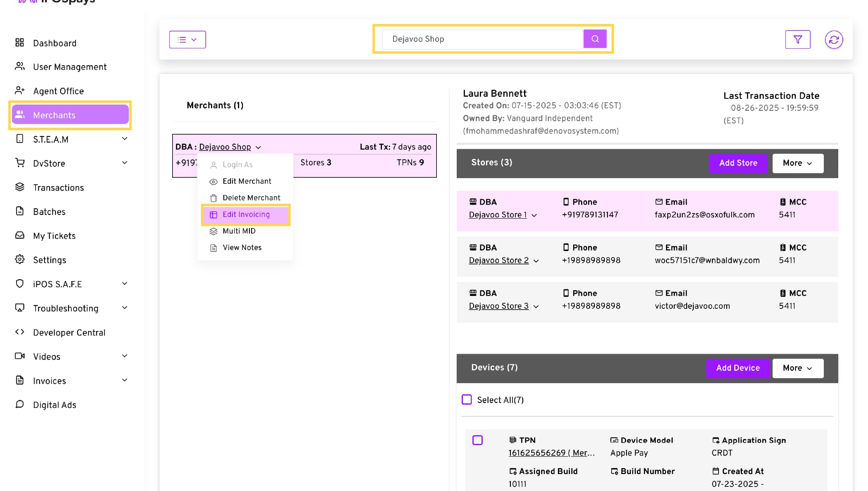Click the purple search magnifier button
The height and width of the screenshot is (491, 868).
tap(595, 39)
